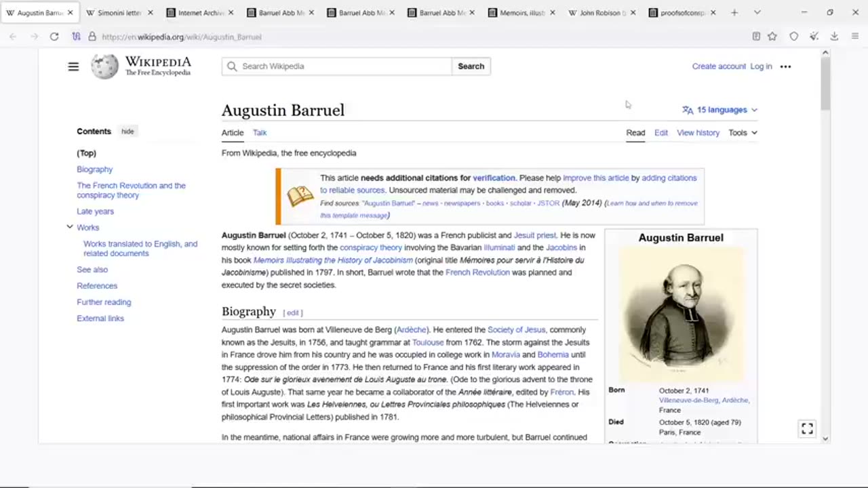Open Works translated to English contents entry
Screen dimensions: 868x488
pos(140,249)
